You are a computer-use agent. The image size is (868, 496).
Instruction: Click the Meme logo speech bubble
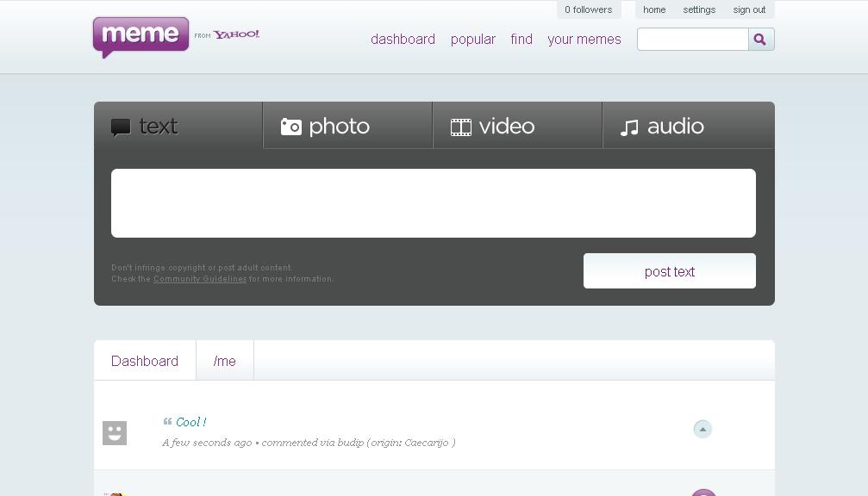[141, 36]
